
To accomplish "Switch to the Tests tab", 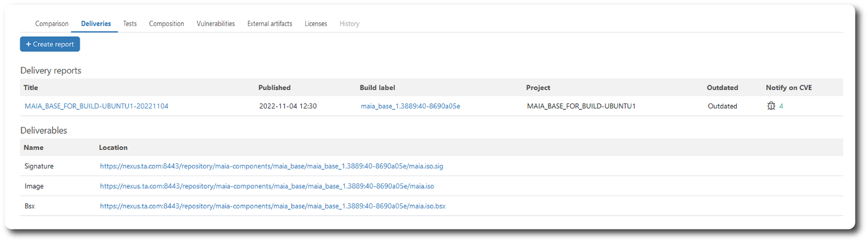I will pos(130,24).
